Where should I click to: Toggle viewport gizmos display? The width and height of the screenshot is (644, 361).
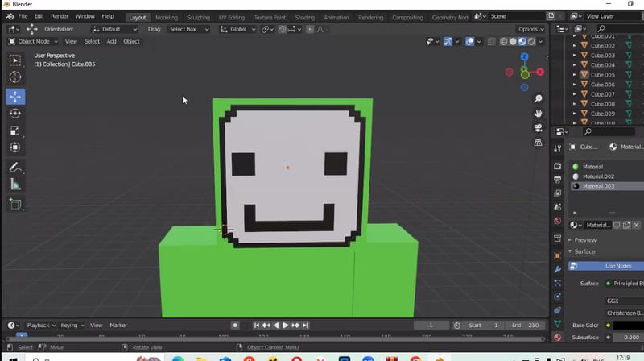(448, 42)
